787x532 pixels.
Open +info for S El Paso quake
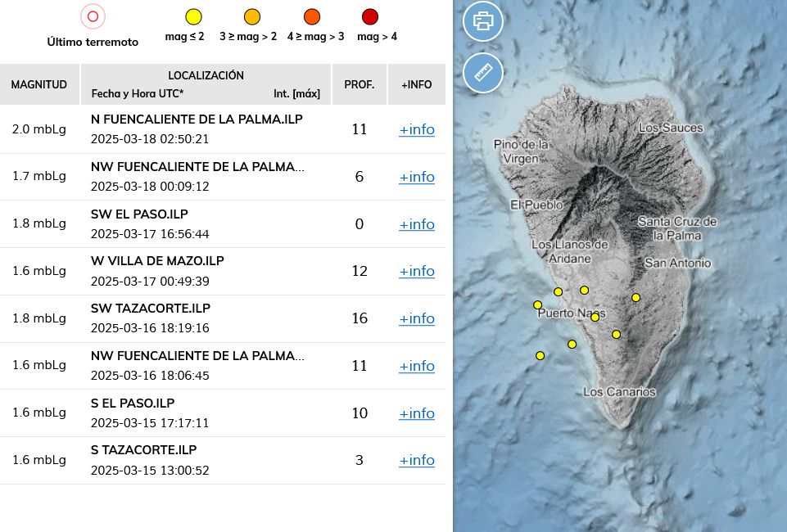coord(417,413)
